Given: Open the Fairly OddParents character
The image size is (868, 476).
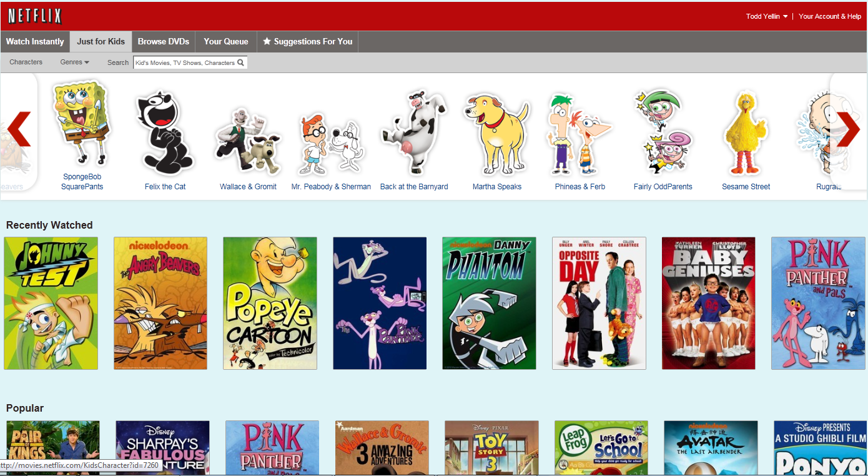Looking at the screenshot, I should click(x=662, y=131).
